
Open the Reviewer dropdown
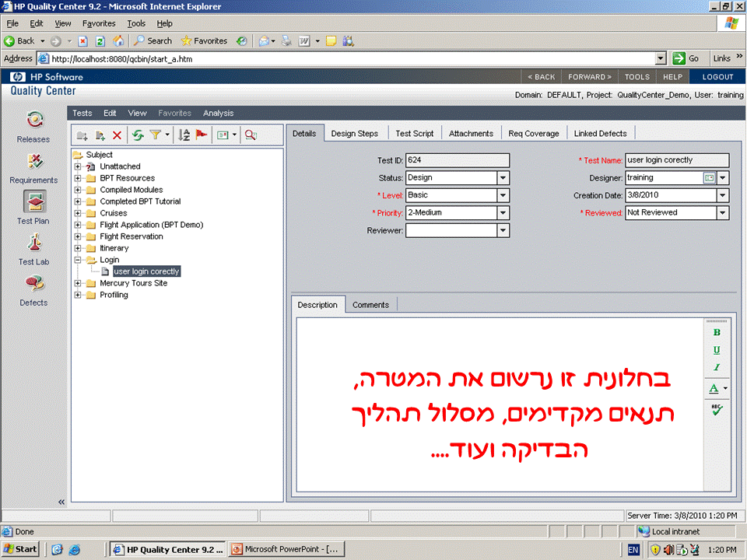coord(503,231)
